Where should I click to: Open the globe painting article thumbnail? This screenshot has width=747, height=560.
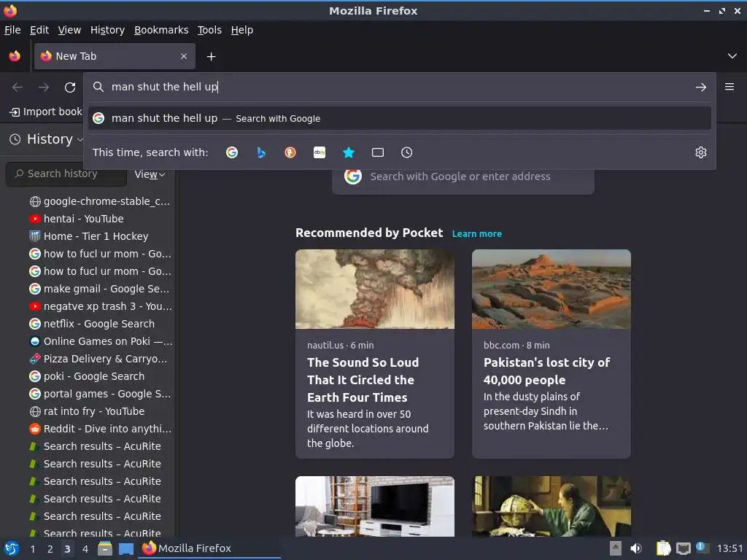(551, 506)
